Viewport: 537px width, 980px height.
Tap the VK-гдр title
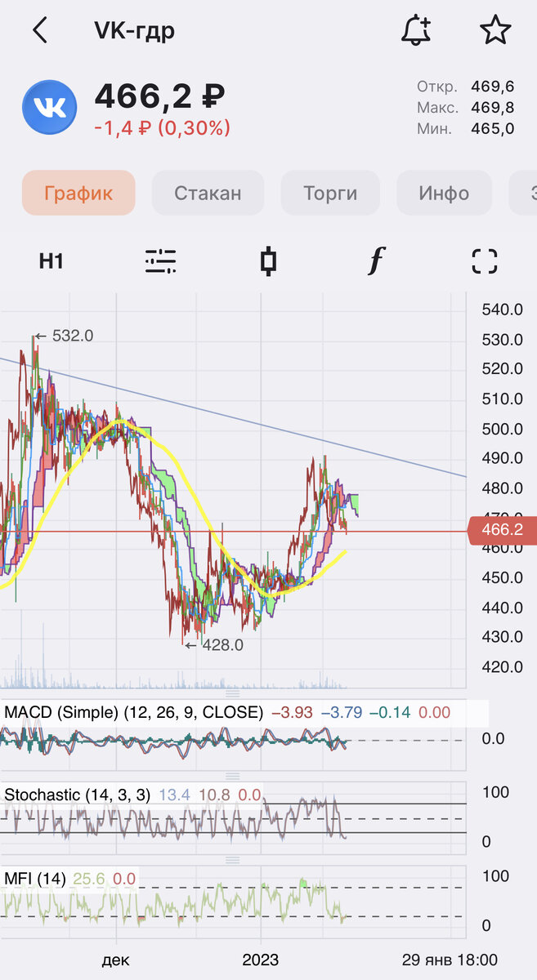click(x=134, y=31)
